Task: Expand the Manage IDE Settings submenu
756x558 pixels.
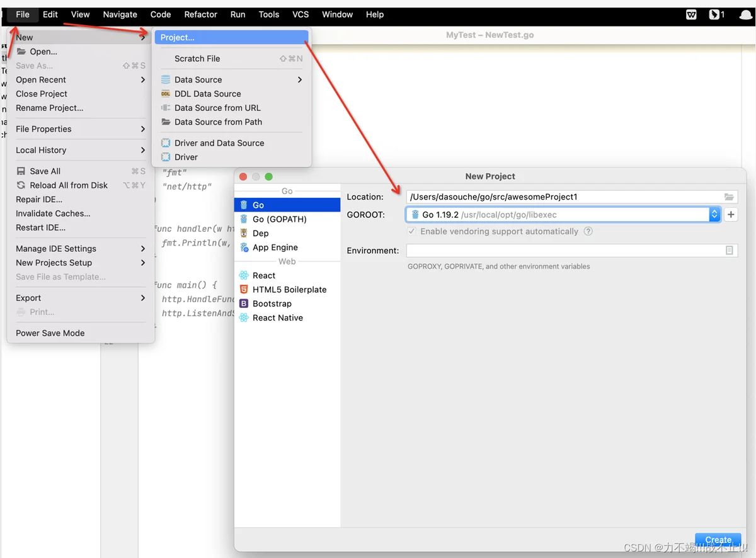Action: 144,249
